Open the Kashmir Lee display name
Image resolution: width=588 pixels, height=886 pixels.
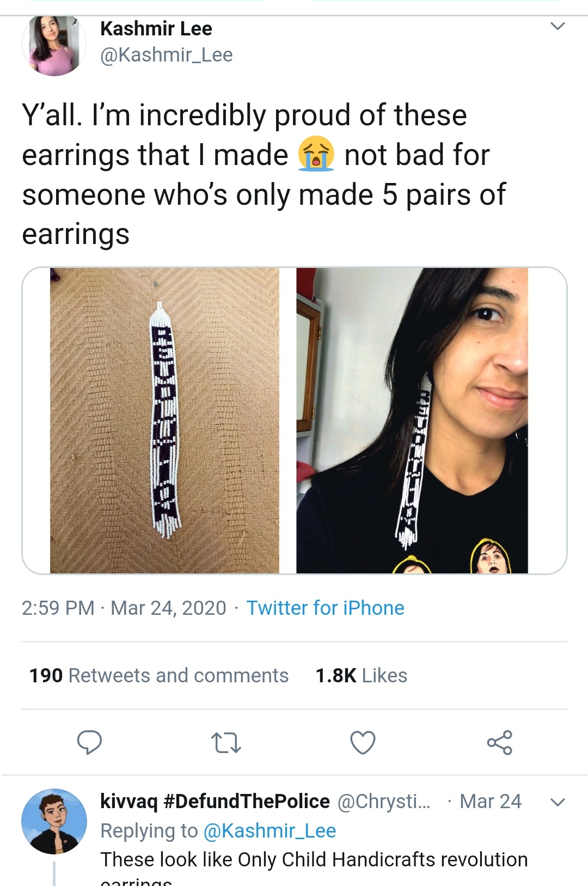[156, 28]
